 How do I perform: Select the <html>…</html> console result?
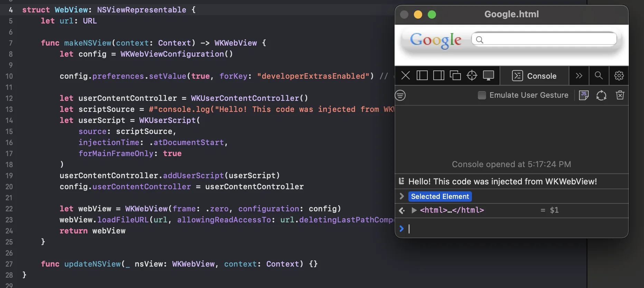[x=452, y=210]
